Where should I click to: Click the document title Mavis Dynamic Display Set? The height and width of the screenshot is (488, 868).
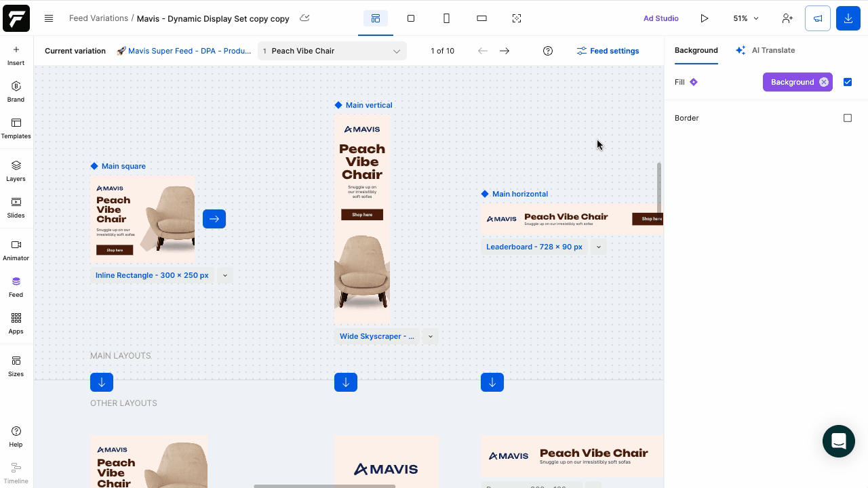tap(213, 18)
